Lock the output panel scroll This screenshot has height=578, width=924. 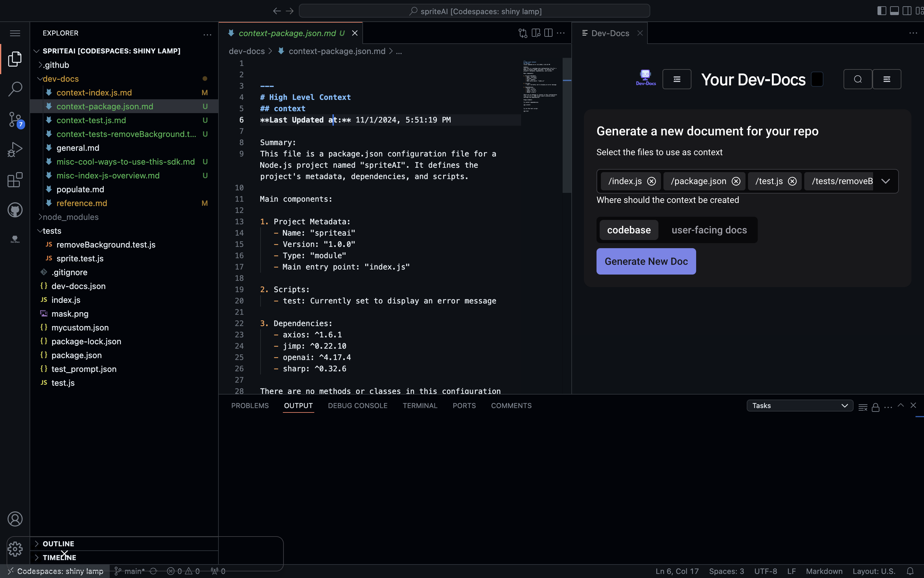pyautogui.click(x=875, y=407)
